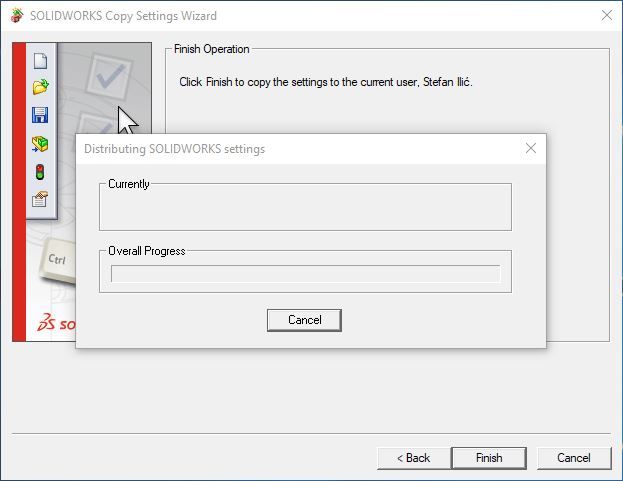Click the Copy Settings Wizard title text
623x481 pixels.
[123, 16]
